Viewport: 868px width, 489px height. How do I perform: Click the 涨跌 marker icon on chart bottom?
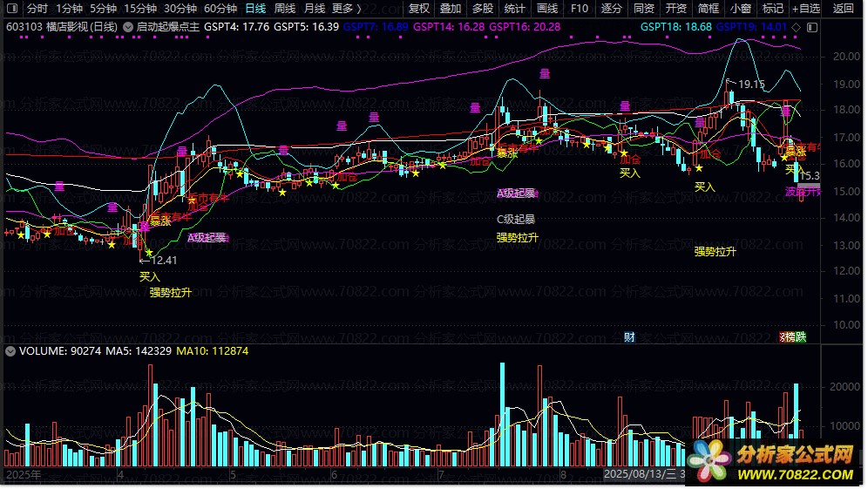coord(793,336)
